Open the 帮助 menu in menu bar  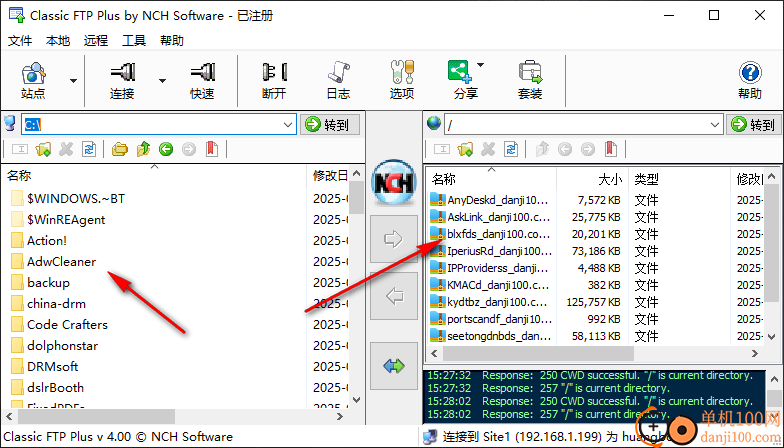(x=172, y=40)
